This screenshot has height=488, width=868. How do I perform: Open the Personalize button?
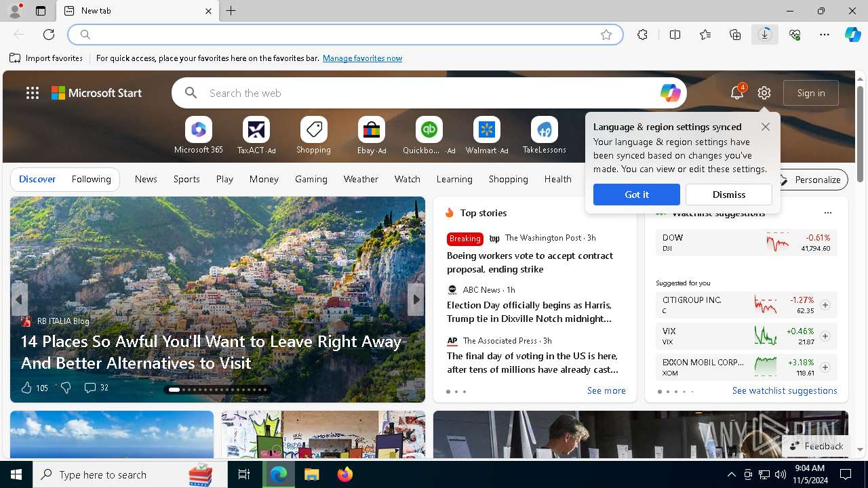click(x=810, y=180)
